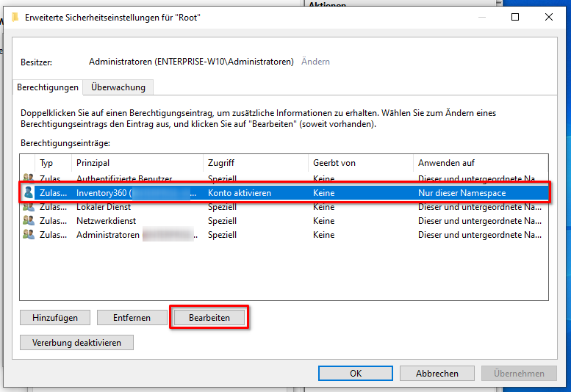Screen dimensions: 571x392
Task: Select the Berechtigungen tab
Action: (x=48, y=87)
